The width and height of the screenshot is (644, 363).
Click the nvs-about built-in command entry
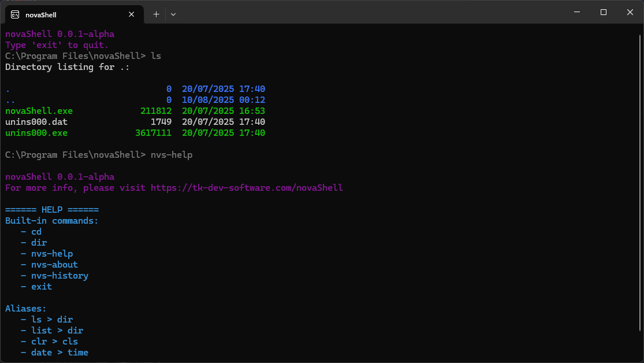pyautogui.click(x=54, y=264)
